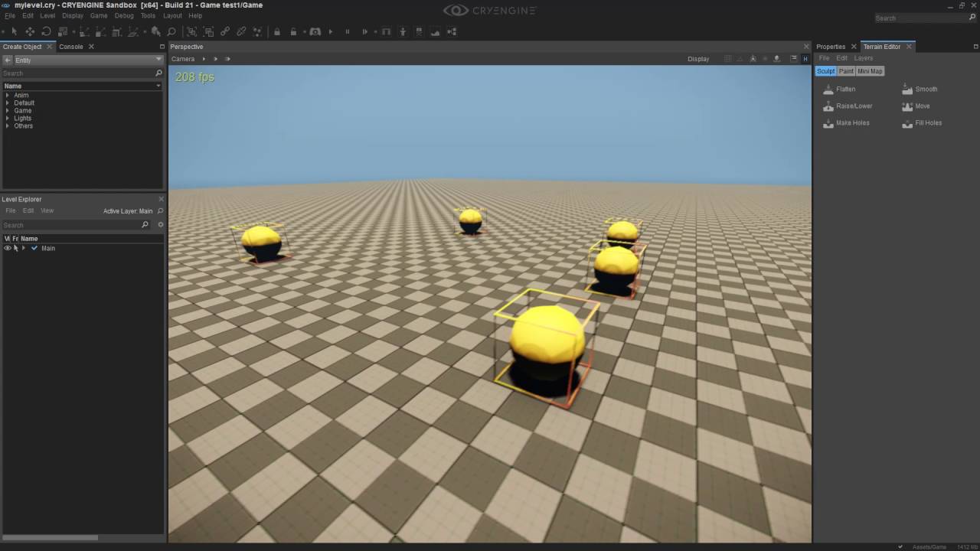Open Terrain Editor Layers menu
This screenshot has width=980, height=551.
[863, 58]
